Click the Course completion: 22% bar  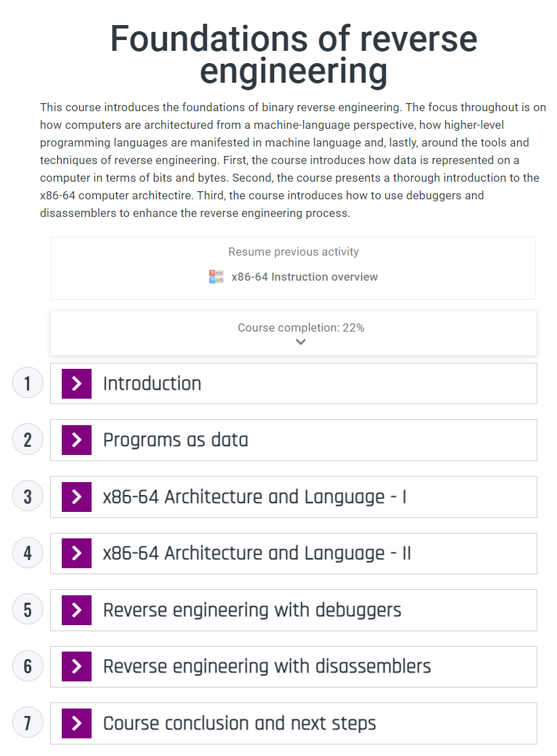(301, 328)
